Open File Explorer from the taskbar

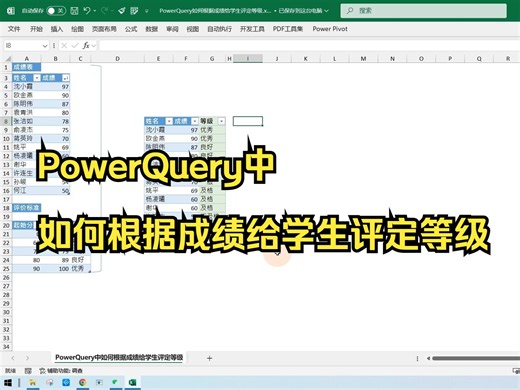pos(33,383)
